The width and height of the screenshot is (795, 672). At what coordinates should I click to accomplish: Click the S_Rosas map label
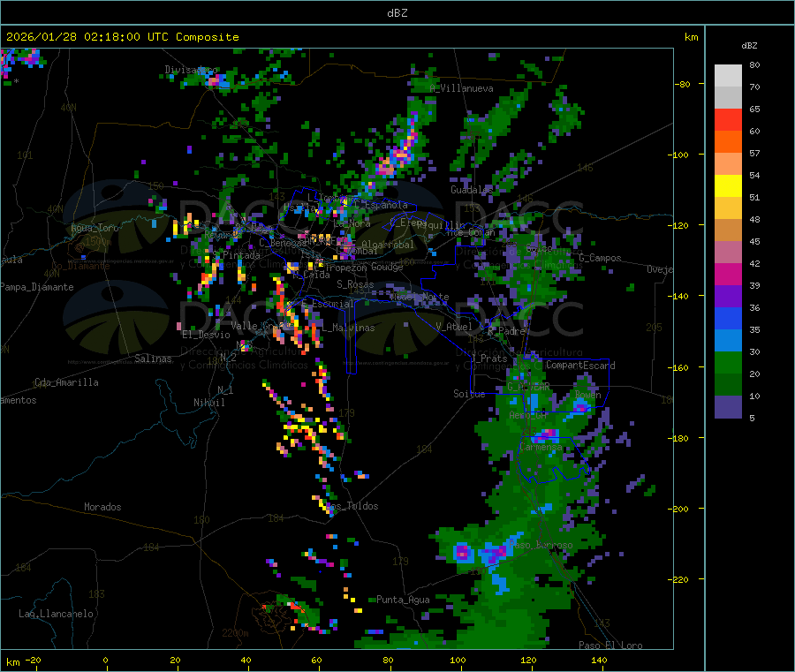pyautogui.click(x=355, y=284)
